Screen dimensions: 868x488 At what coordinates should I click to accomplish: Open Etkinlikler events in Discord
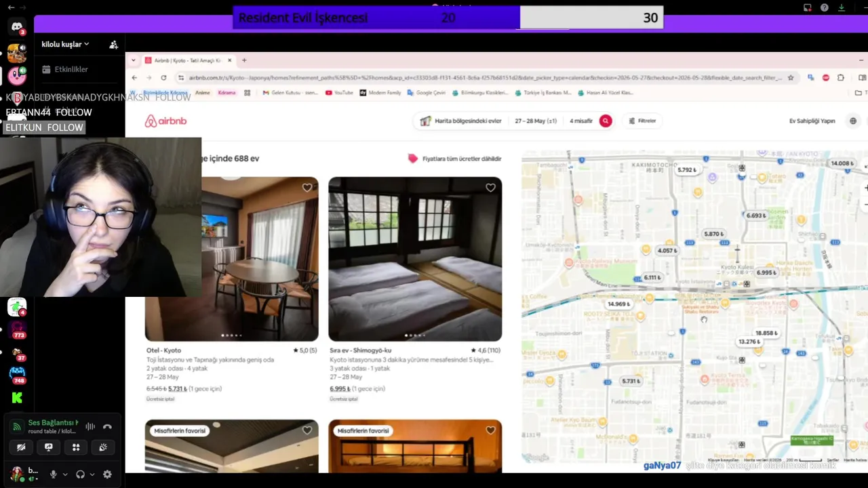pos(64,69)
